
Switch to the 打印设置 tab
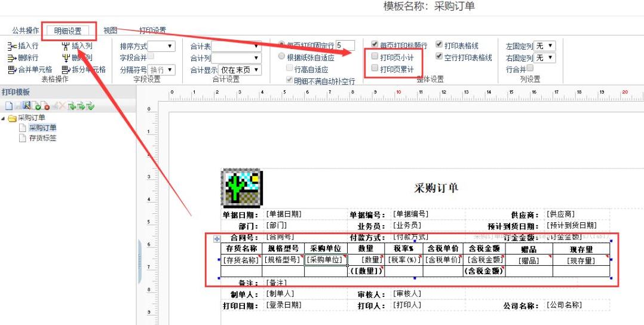152,30
